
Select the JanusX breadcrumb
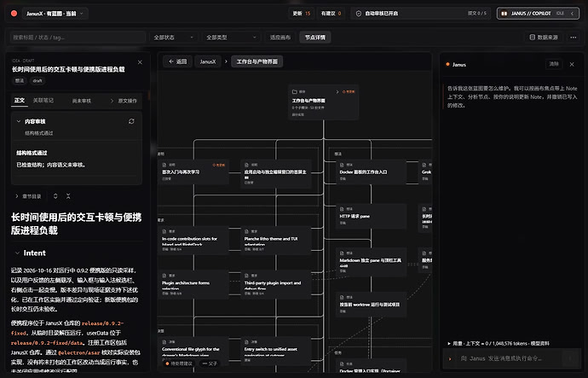pyautogui.click(x=208, y=61)
